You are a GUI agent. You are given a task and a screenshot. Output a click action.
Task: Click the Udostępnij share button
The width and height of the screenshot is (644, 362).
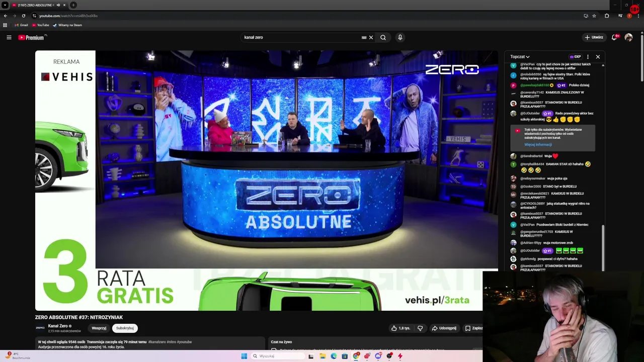(x=444, y=328)
